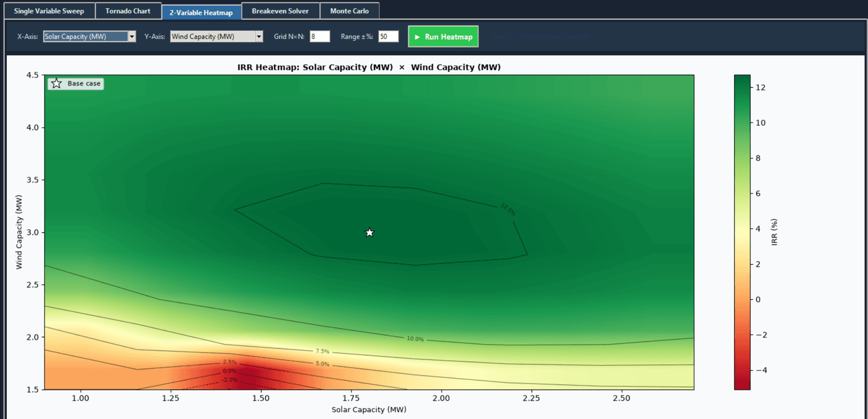This screenshot has height=419, width=868.
Task: Run the heatmap with the green button
Action: point(443,37)
